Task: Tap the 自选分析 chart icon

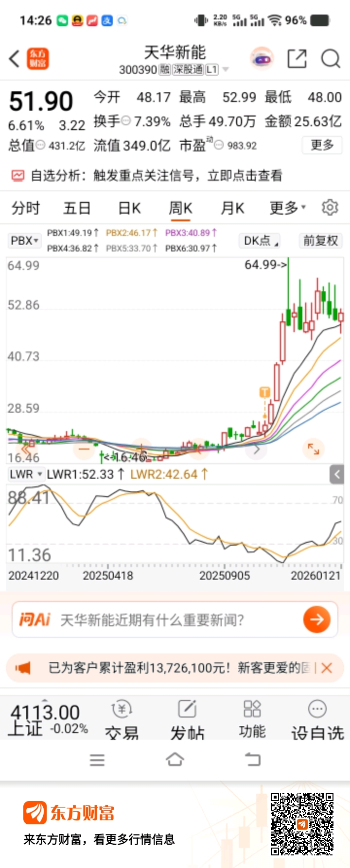Action: (18, 175)
